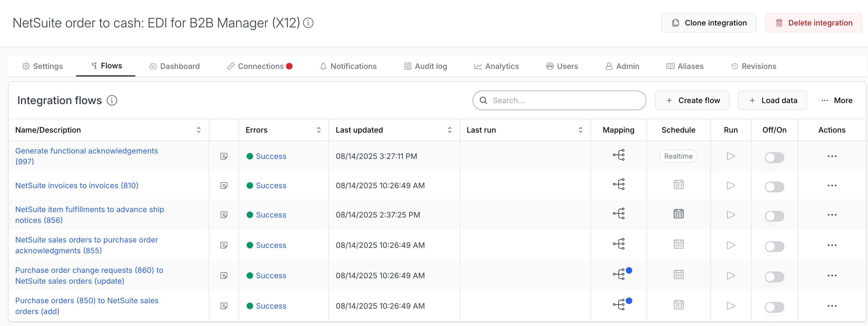868x326 pixels.
Task: Click Load data button
Action: coord(772,100)
